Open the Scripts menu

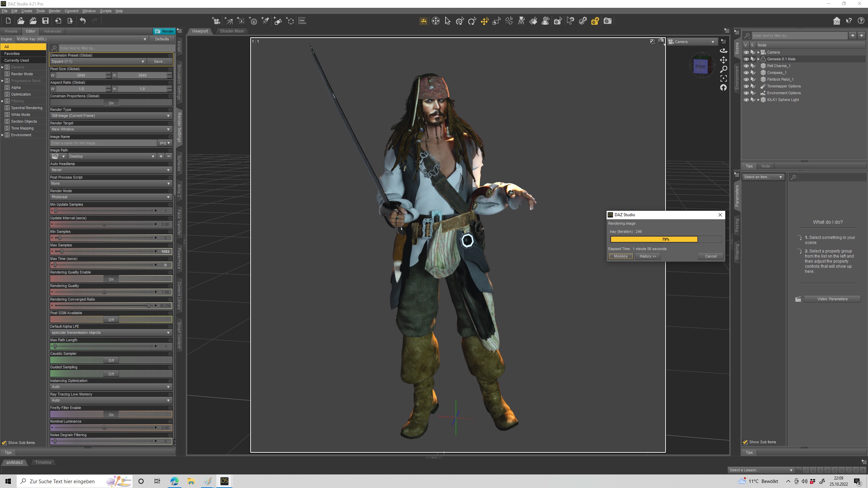105,11
